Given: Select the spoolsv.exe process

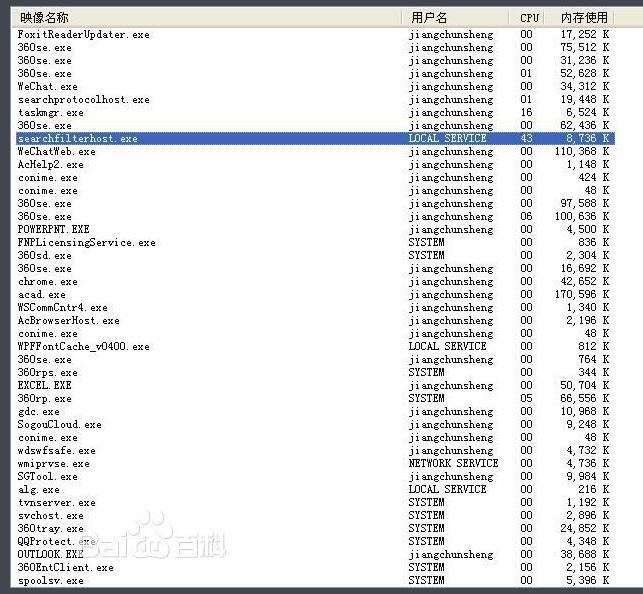Looking at the screenshot, I should tap(315, 580).
